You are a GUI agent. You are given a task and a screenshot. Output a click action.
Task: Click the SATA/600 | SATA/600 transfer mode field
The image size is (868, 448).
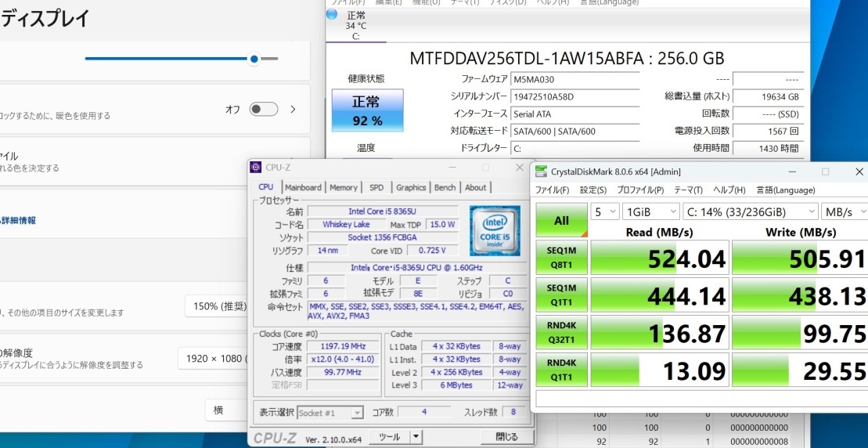pyautogui.click(x=574, y=132)
